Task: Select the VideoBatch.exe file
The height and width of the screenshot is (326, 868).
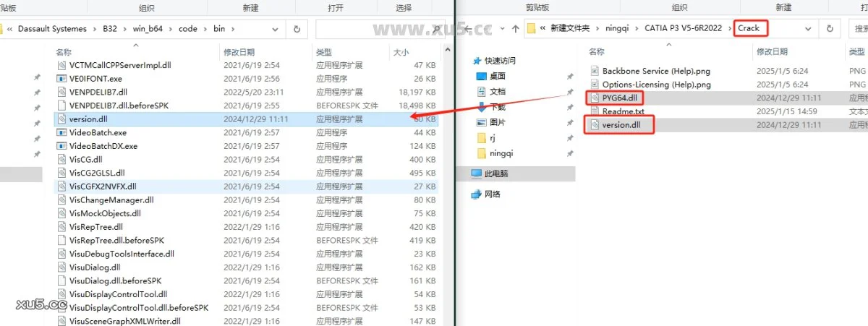Action: (x=98, y=133)
